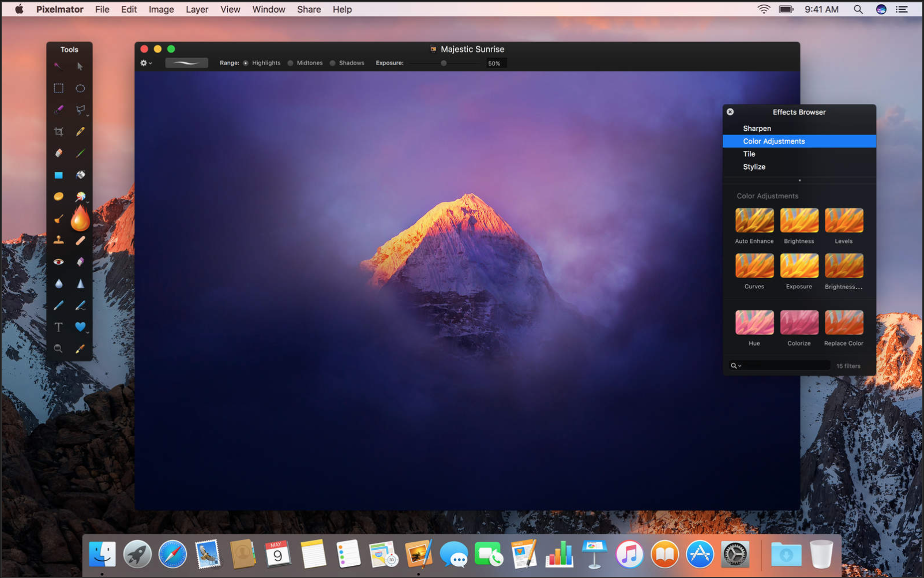
Task: Select the Type text tool
Action: coord(58,327)
